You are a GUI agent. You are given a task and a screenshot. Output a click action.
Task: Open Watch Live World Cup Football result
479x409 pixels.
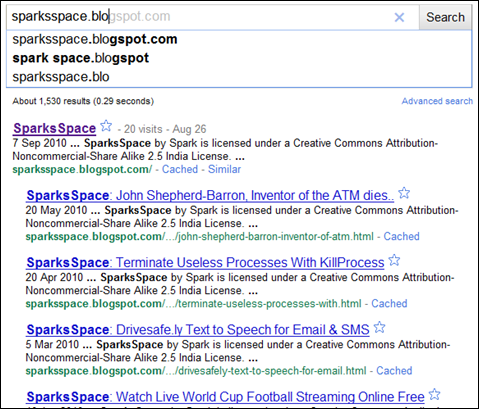point(225,397)
